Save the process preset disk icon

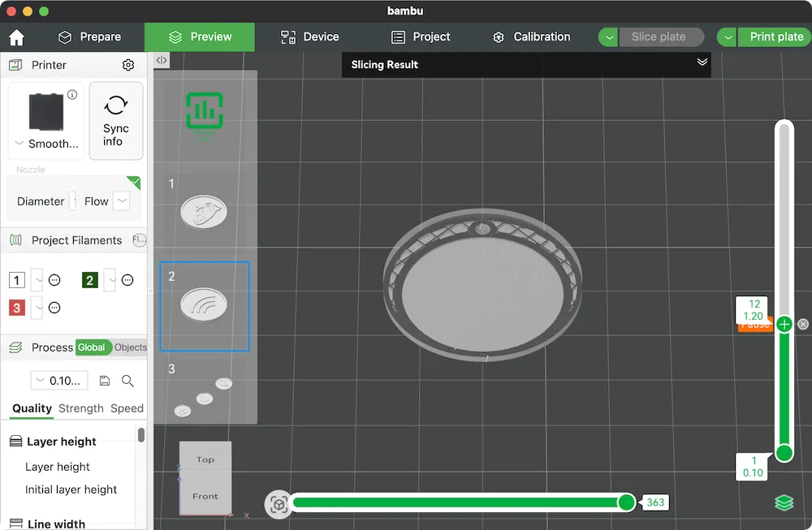pyautogui.click(x=105, y=381)
